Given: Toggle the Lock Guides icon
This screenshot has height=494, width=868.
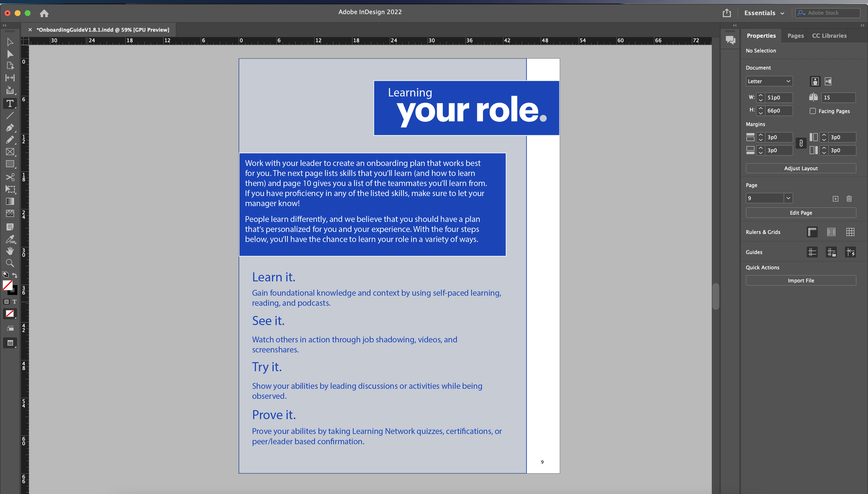Looking at the screenshot, I should point(831,252).
